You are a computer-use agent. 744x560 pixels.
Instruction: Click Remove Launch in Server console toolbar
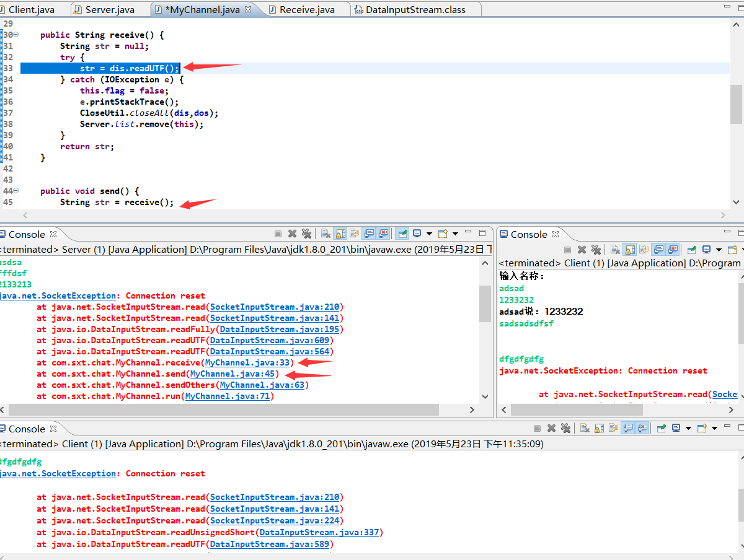[292, 234]
